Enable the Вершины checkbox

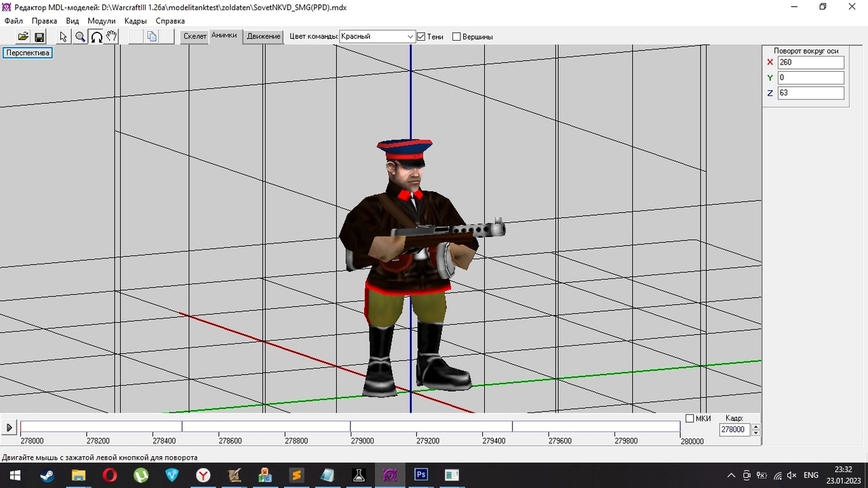(456, 37)
